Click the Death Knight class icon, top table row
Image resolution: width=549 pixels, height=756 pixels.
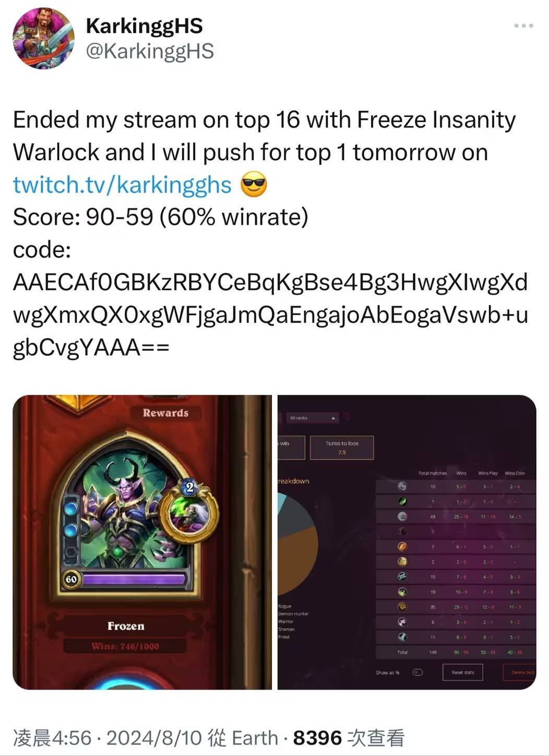click(x=402, y=486)
